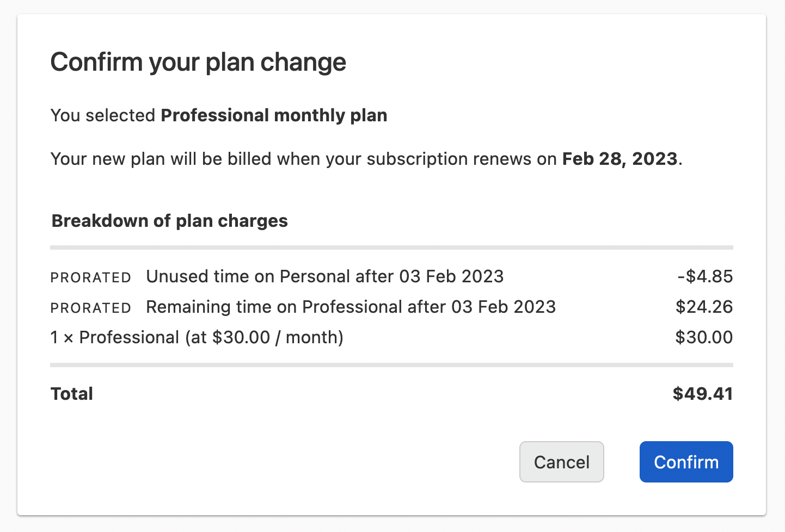Click the -$4.85 credit amount
This screenshot has height=532, width=785.
(705, 276)
